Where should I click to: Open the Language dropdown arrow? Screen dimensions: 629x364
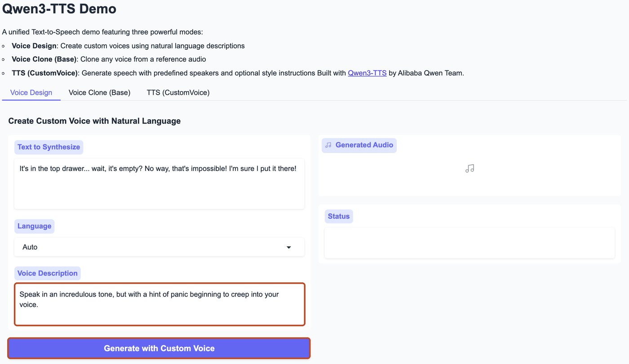pyautogui.click(x=289, y=247)
